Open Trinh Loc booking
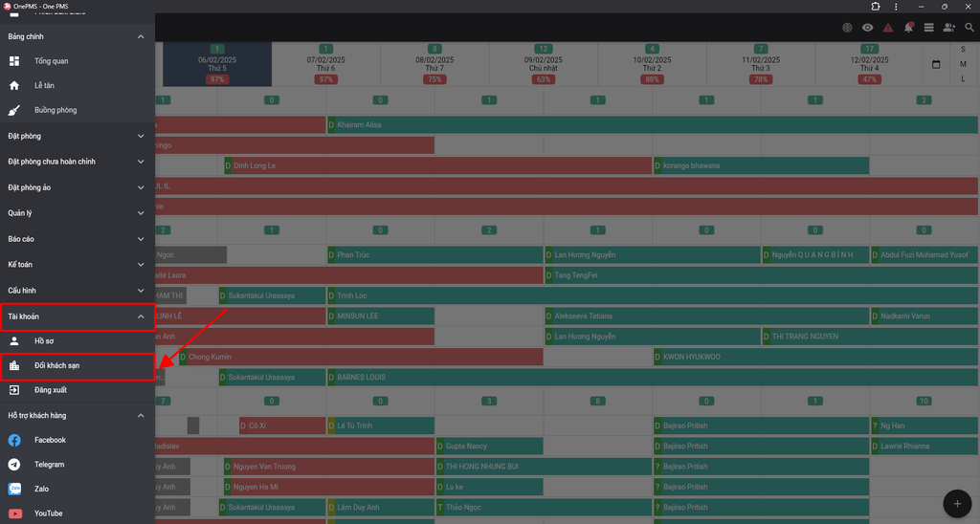The image size is (980, 524). pyautogui.click(x=653, y=295)
